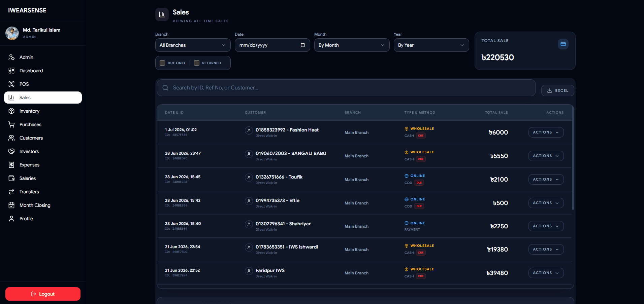Click the card icon in Total Sale box
The image size is (644, 304).
(x=563, y=44)
